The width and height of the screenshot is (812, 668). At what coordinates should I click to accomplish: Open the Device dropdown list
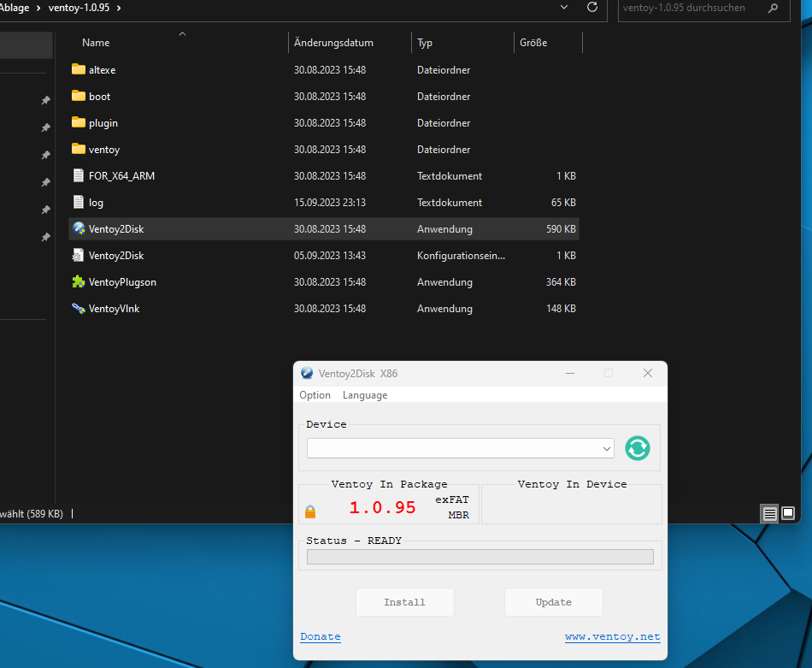[606, 449]
